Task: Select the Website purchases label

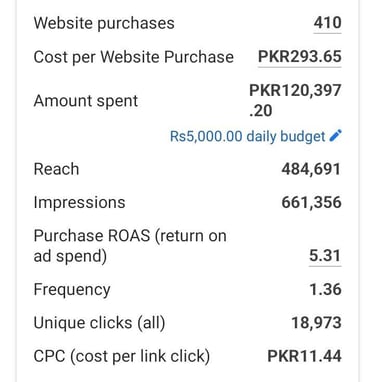Action: (104, 23)
